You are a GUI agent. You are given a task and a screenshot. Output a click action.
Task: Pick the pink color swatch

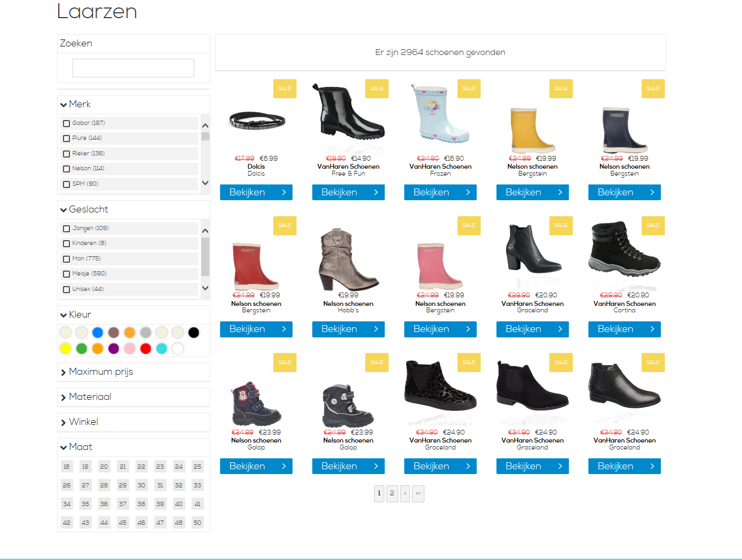pos(130,349)
